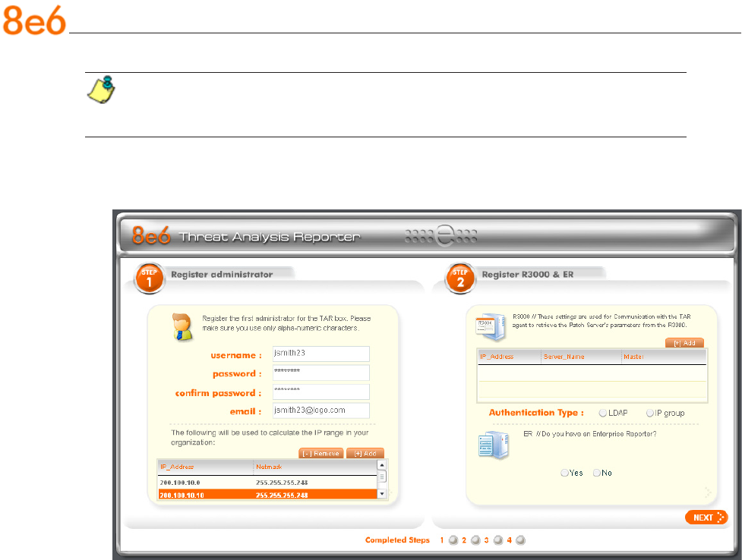Click the username input field
742x560 pixels.
320,354
